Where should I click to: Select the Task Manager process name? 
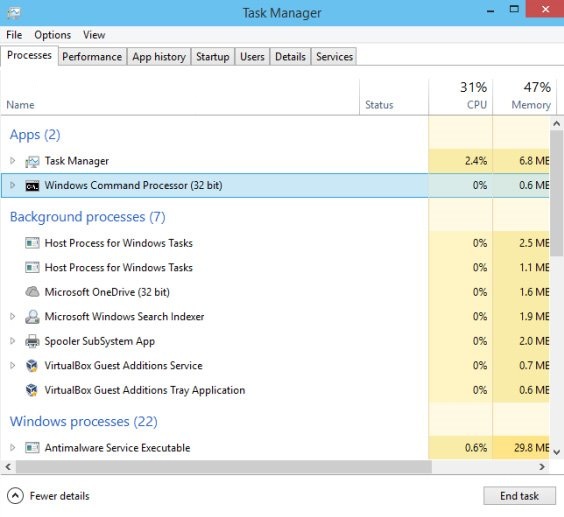click(77, 161)
